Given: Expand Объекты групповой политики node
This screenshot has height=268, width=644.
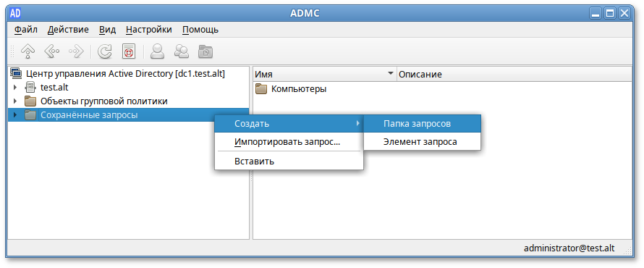Looking at the screenshot, I should pos(14,101).
